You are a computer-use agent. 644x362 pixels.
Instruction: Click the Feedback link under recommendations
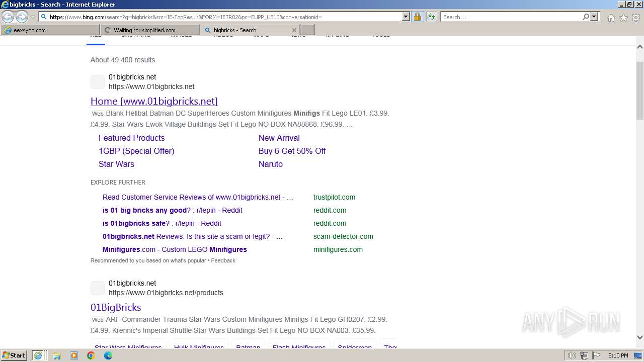[223, 260]
